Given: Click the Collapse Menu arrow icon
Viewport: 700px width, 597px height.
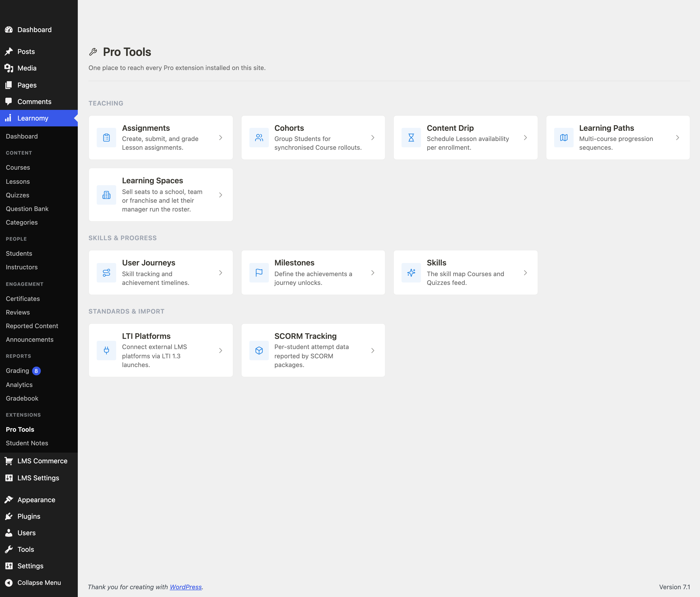Looking at the screenshot, I should pos(9,582).
